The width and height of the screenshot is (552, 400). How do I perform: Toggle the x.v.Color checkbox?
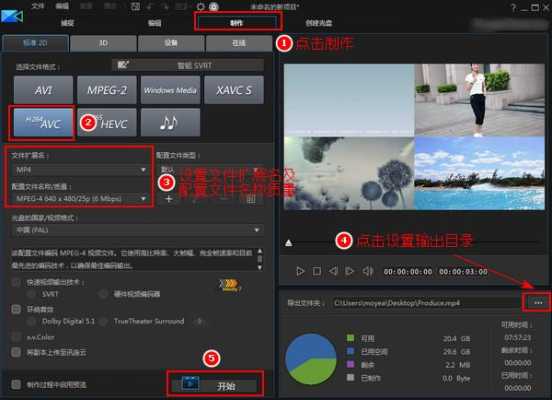pyautogui.click(x=16, y=337)
